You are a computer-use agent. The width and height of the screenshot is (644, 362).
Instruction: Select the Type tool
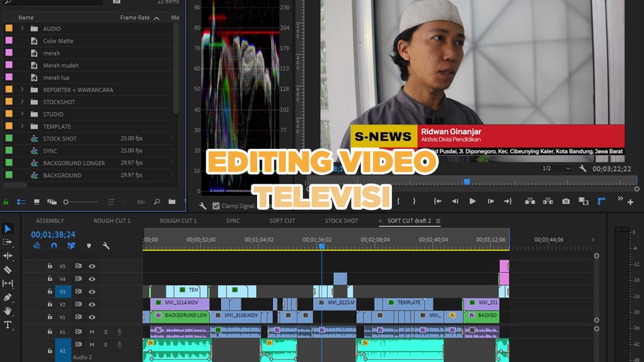click(x=8, y=324)
